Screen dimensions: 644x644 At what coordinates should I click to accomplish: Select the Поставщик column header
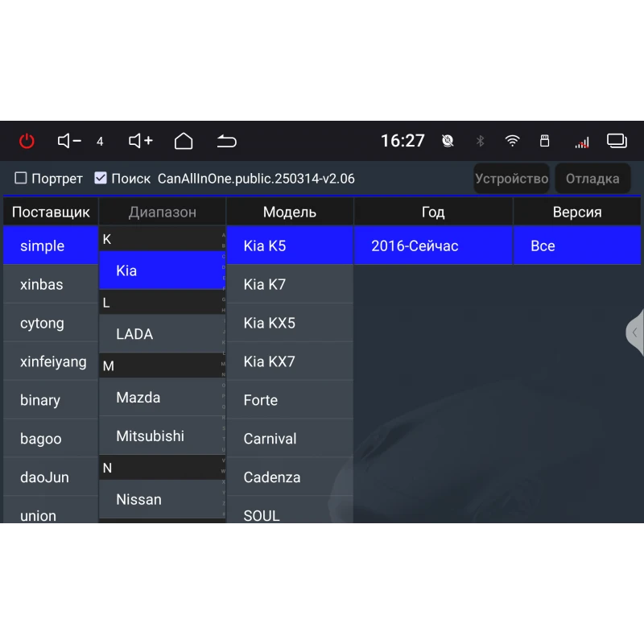(51, 213)
